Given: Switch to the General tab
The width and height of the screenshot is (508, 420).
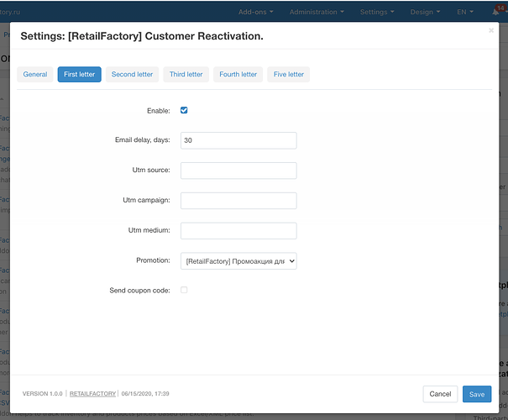Looking at the screenshot, I should click(35, 74).
